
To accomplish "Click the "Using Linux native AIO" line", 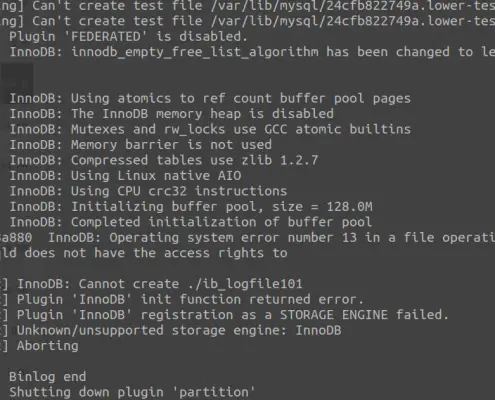I will coord(125,176).
